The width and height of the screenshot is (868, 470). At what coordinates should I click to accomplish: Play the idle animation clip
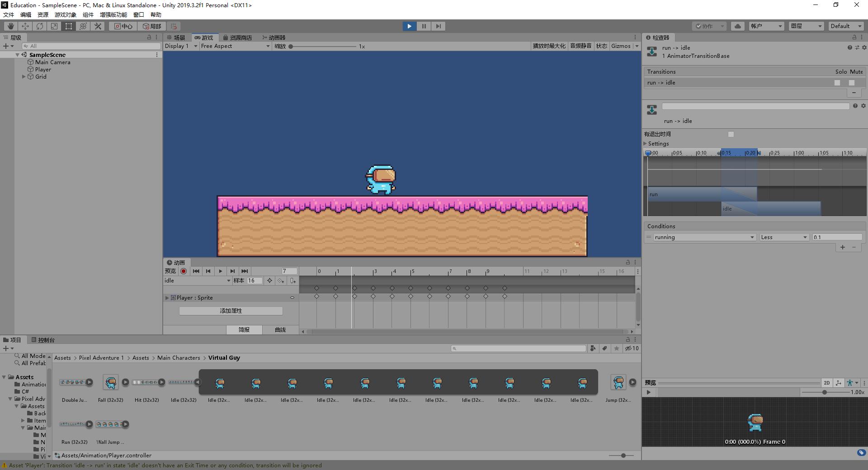tap(220, 271)
